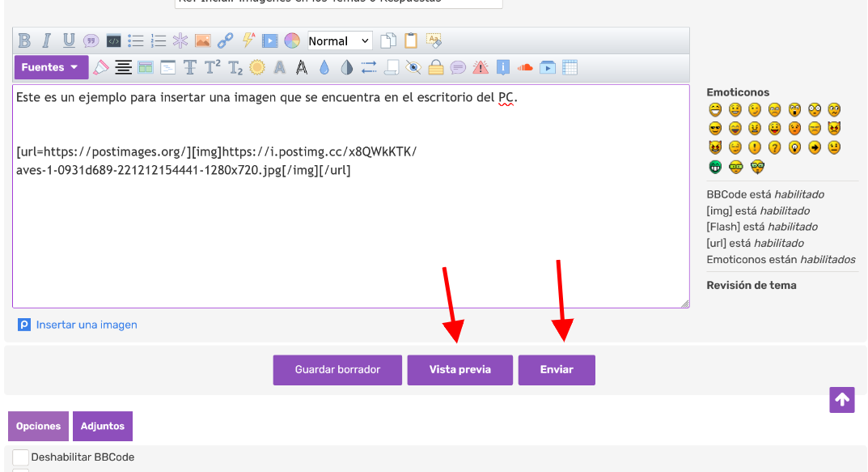Click the Guardar borrador button
The width and height of the screenshot is (868, 472).
point(337,369)
